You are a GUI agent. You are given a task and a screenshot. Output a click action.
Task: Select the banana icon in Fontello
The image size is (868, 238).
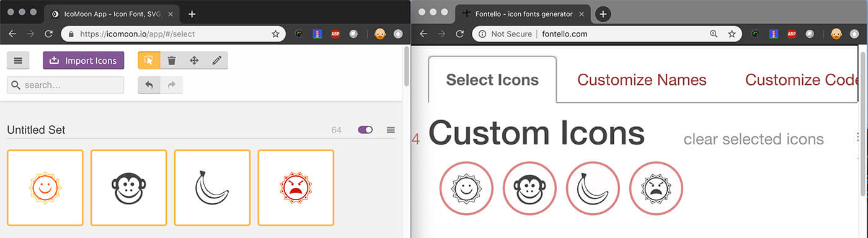(x=593, y=188)
